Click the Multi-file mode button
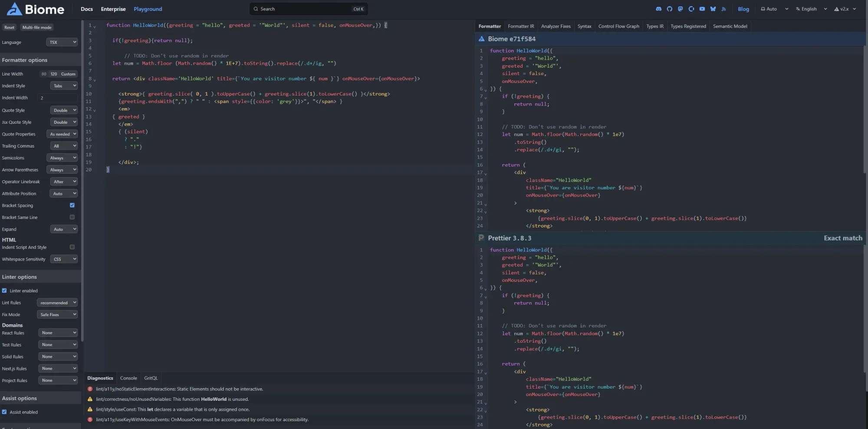Viewport: 868px width, 429px height. point(37,27)
